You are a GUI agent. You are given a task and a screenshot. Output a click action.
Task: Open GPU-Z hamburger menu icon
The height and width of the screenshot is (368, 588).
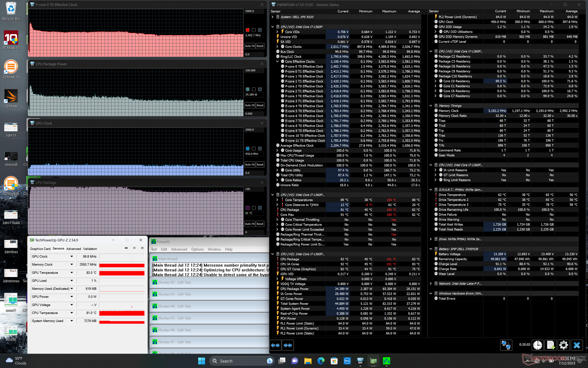142,248
